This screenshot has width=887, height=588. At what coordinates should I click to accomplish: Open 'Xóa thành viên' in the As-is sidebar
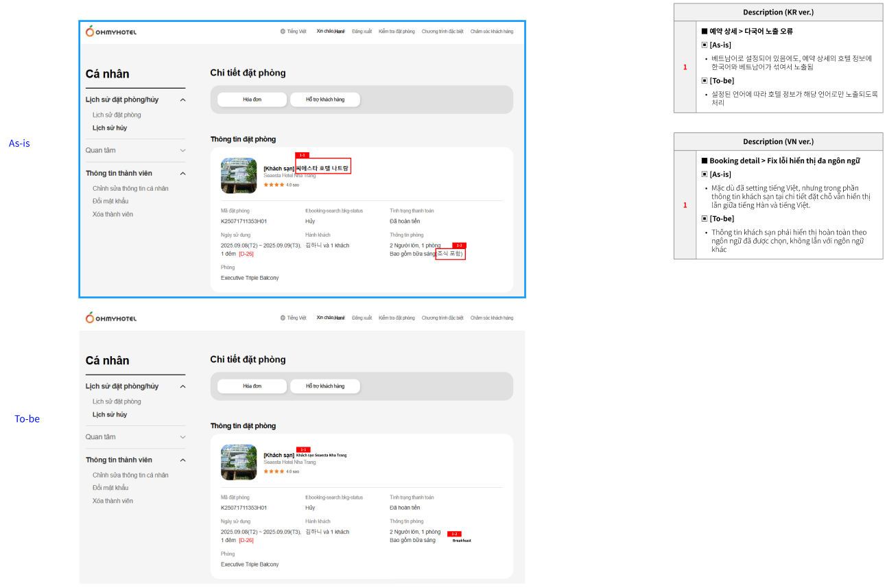point(113,214)
